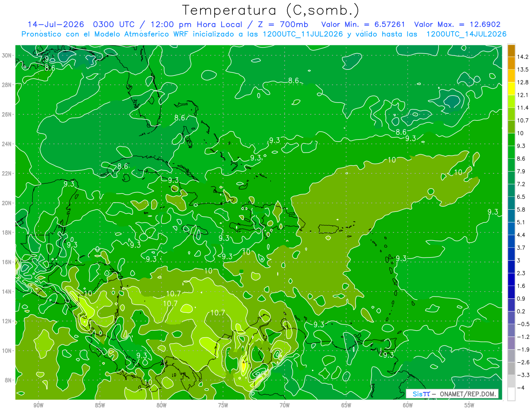The width and height of the screenshot is (532, 411).
Task: Click the colorbar label 14.2
Action: tap(523, 57)
